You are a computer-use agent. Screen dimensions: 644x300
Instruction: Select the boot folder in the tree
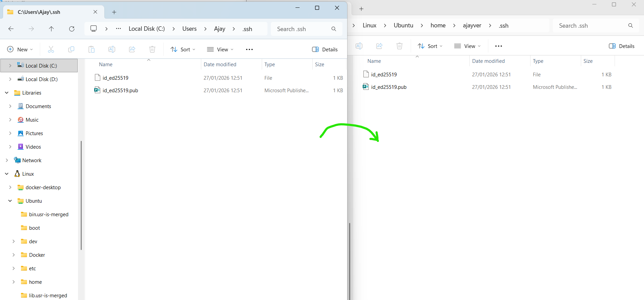34,228
